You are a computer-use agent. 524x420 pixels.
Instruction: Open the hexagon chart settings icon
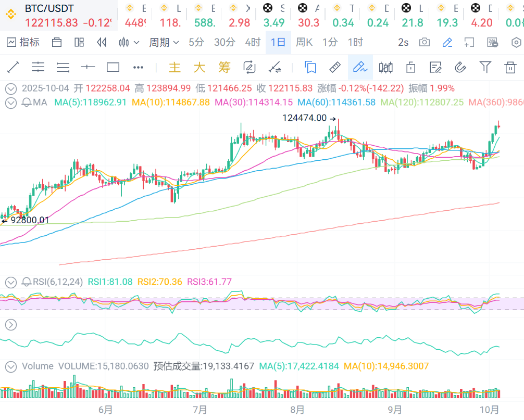coord(516,43)
